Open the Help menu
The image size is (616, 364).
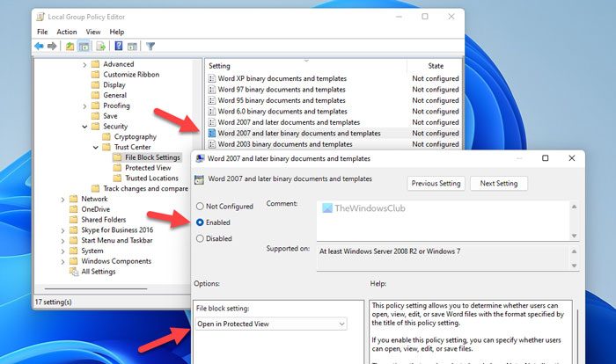tap(117, 32)
